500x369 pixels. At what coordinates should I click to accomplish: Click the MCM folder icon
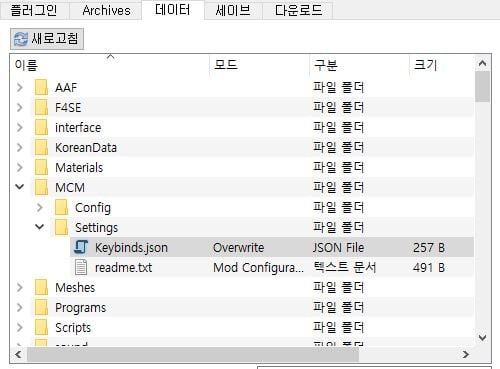coord(41,187)
